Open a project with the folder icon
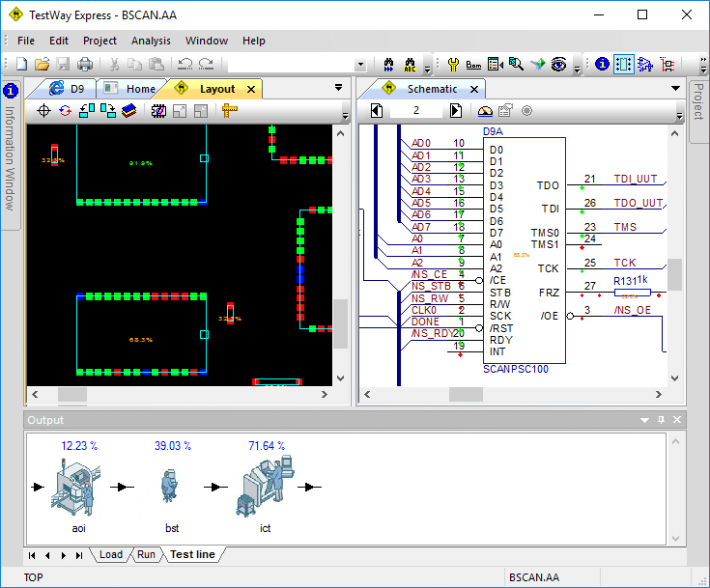 tap(43, 65)
